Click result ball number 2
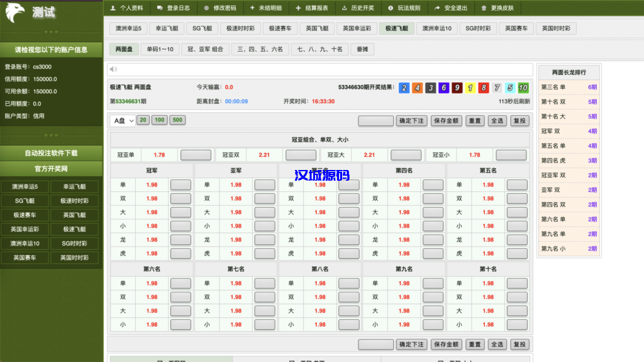The width and height of the screenshot is (644, 362). click(x=404, y=88)
